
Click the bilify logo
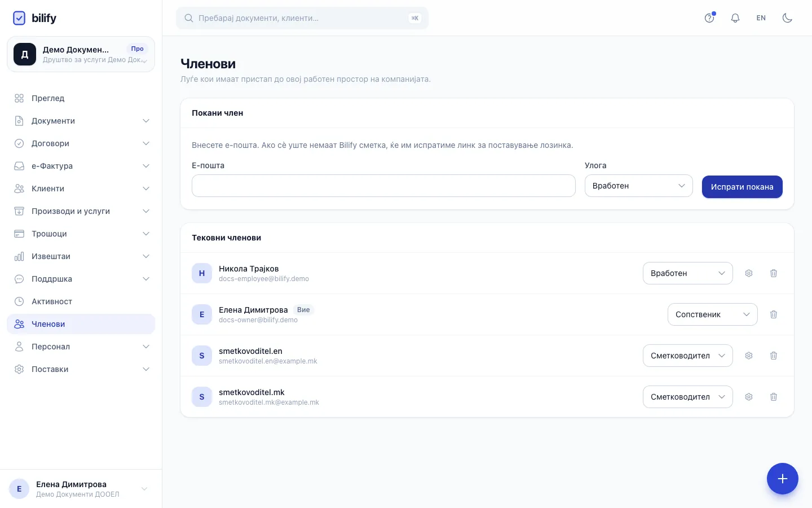(34, 18)
